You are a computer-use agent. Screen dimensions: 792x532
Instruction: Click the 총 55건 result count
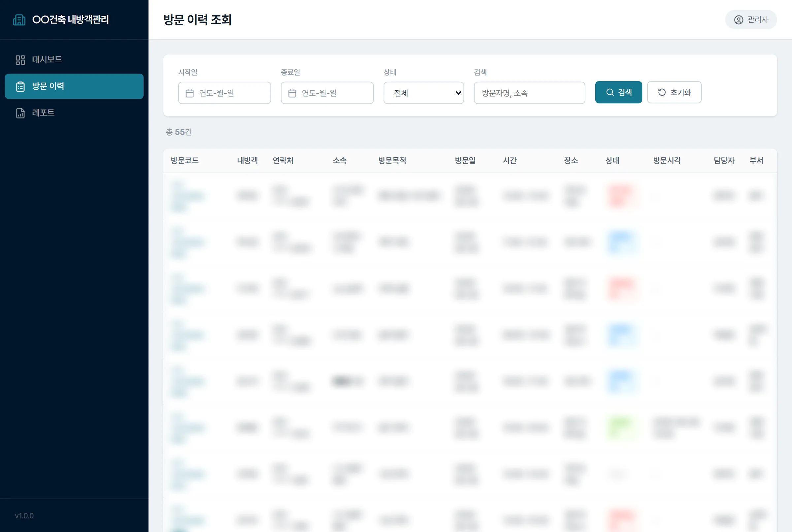[179, 132]
